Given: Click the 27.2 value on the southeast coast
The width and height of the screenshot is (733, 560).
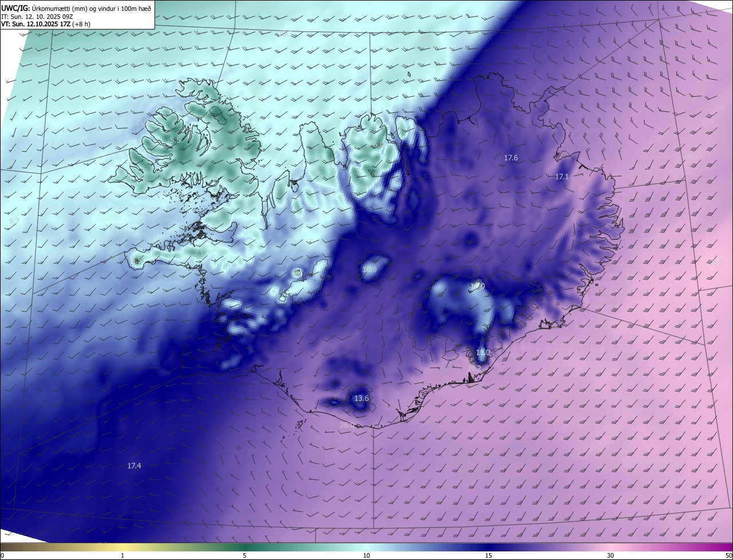Looking at the screenshot, I should click(x=475, y=367).
